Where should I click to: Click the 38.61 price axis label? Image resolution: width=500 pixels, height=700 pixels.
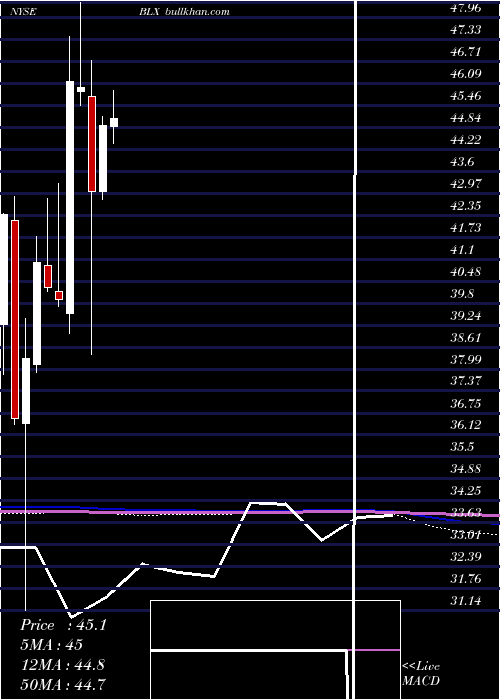click(466, 338)
